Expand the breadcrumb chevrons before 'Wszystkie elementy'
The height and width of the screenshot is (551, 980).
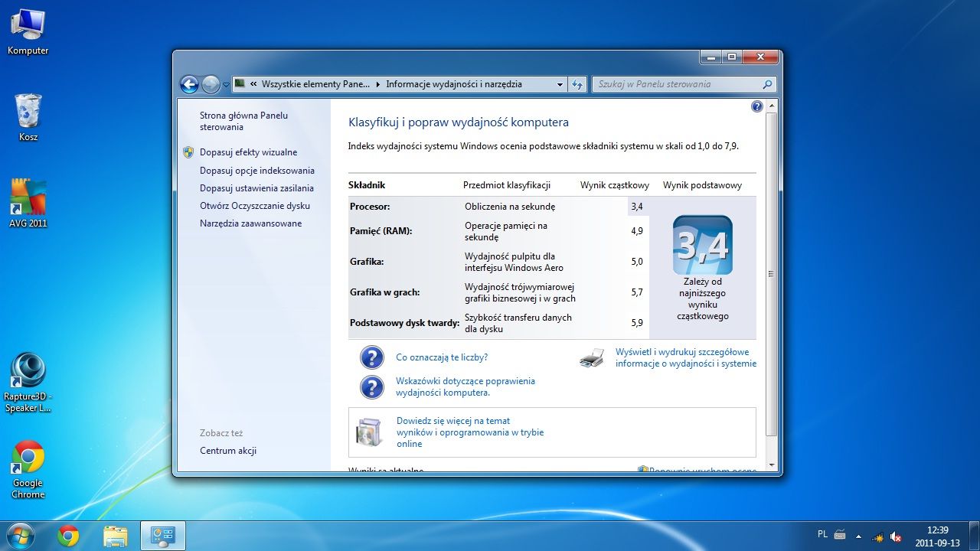coord(253,84)
